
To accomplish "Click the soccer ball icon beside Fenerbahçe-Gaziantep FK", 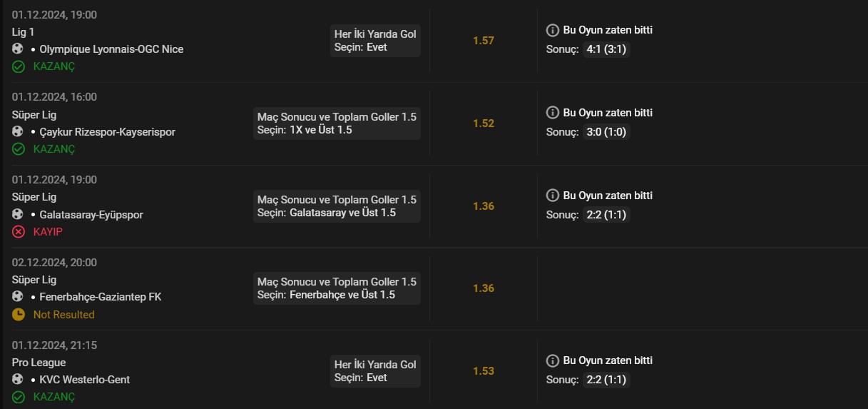I will pos(18,297).
